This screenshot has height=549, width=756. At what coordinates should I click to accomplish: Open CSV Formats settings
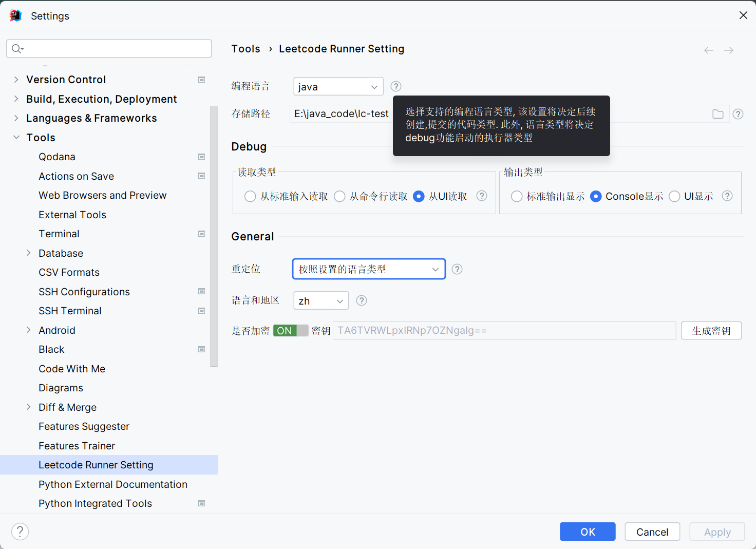click(x=69, y=272)
